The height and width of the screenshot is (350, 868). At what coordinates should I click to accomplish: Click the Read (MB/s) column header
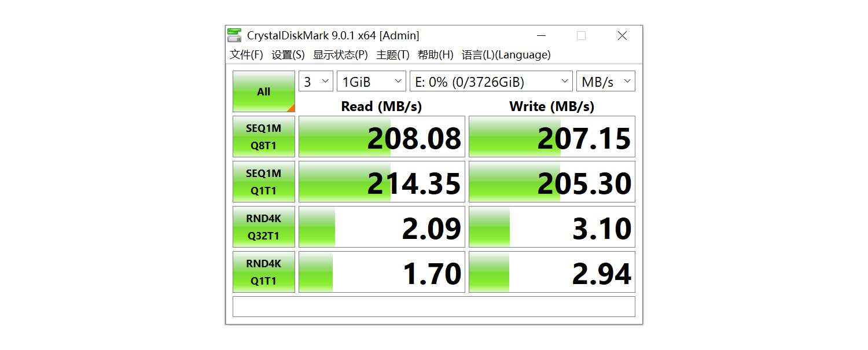coord(382,106)
